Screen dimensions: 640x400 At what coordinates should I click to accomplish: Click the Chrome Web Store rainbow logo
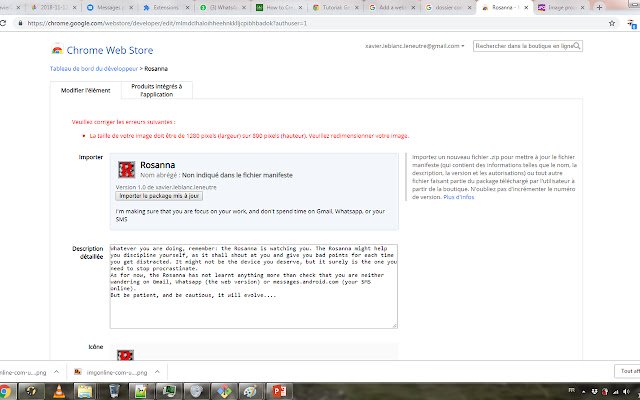coord(57,50)
